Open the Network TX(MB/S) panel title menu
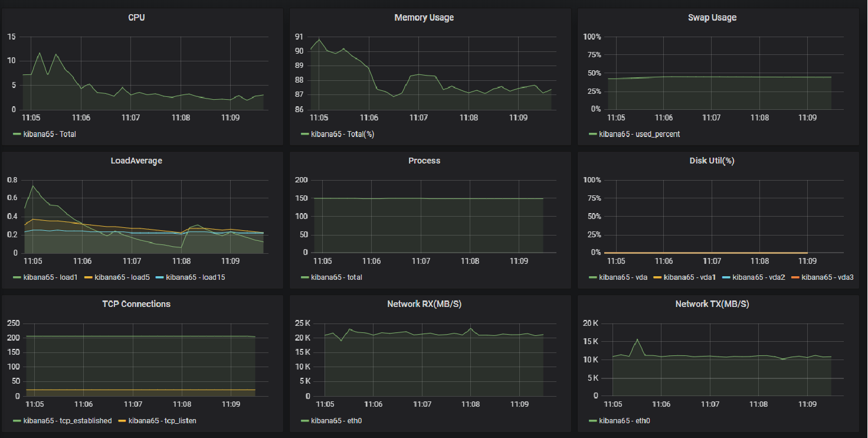 712,304
